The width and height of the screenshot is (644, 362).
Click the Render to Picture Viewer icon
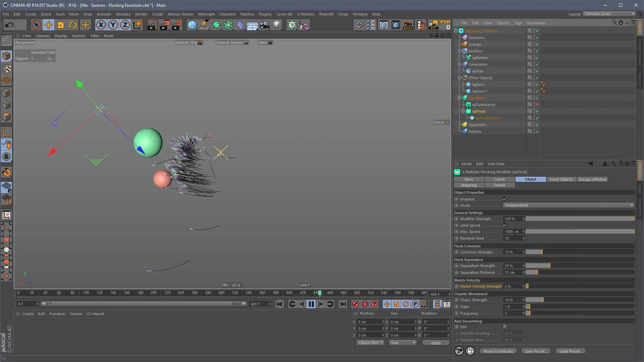164,25
